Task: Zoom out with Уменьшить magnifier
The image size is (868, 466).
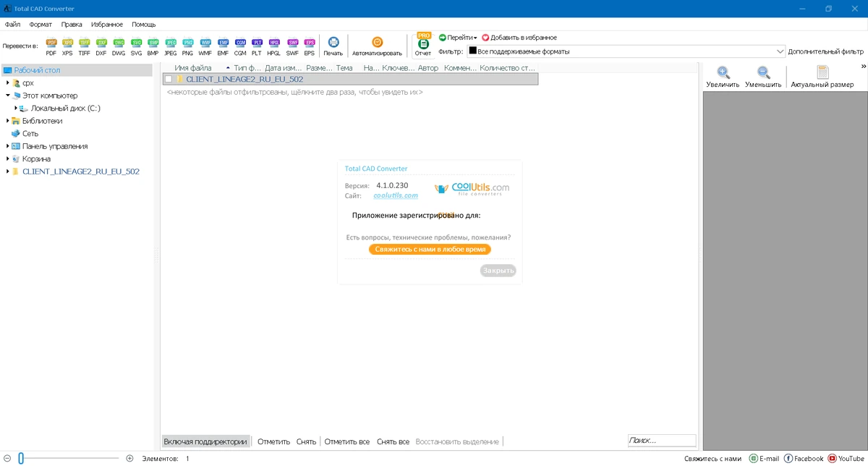Action: coord(763,77)
